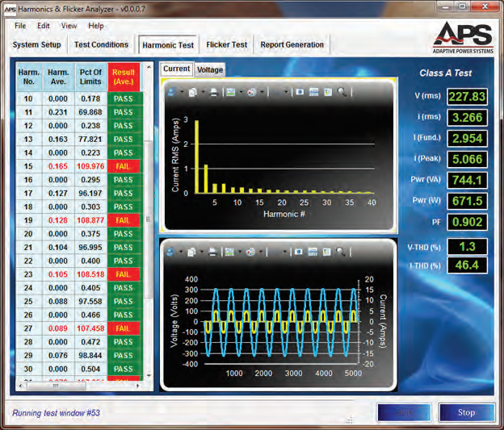
Task: Open save dropdown arrow in harmonic chart toolbar
Action: (x=182, y=93)
